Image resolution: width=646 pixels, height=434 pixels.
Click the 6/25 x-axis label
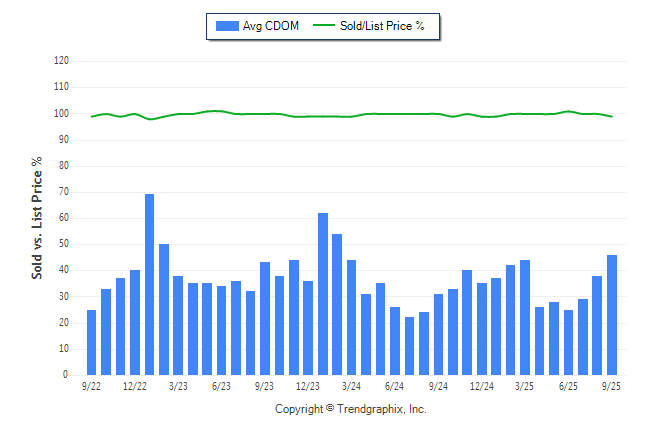coord(568,386)
